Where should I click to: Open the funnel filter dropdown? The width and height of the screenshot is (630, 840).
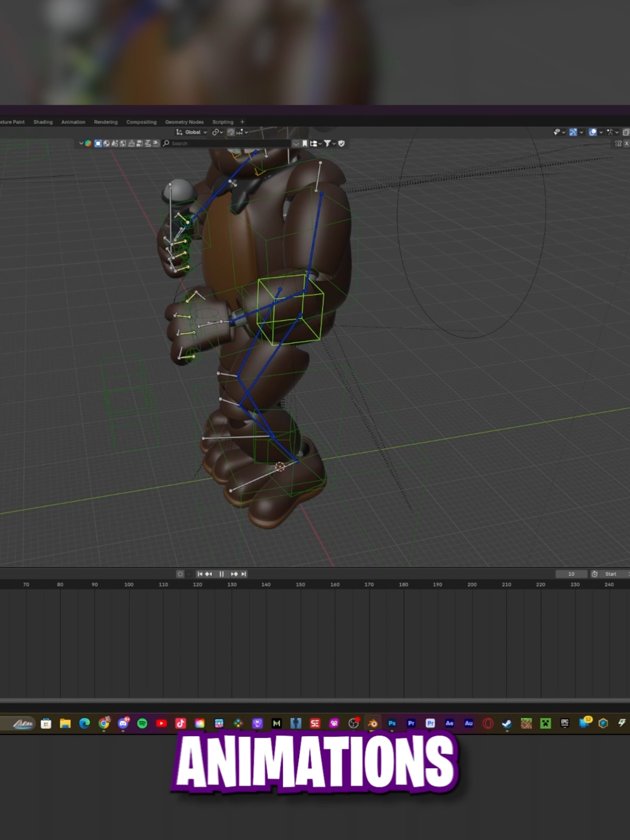(330, 143)
